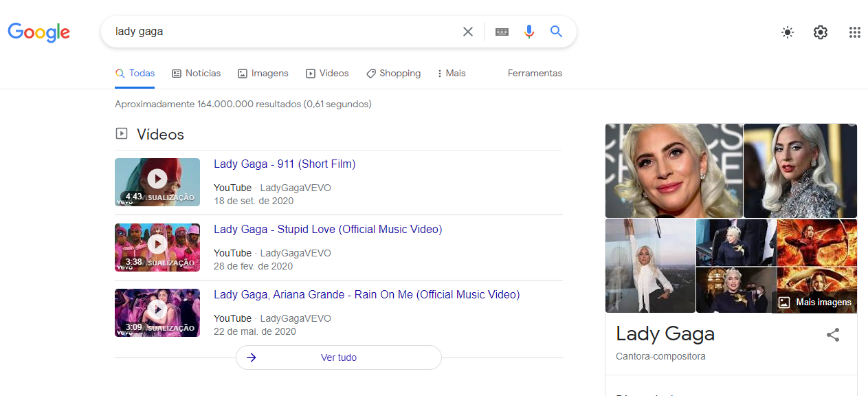Play the Rain On Me video thumbnail
This screenshot has width=868, height=396.
[157, 313]
